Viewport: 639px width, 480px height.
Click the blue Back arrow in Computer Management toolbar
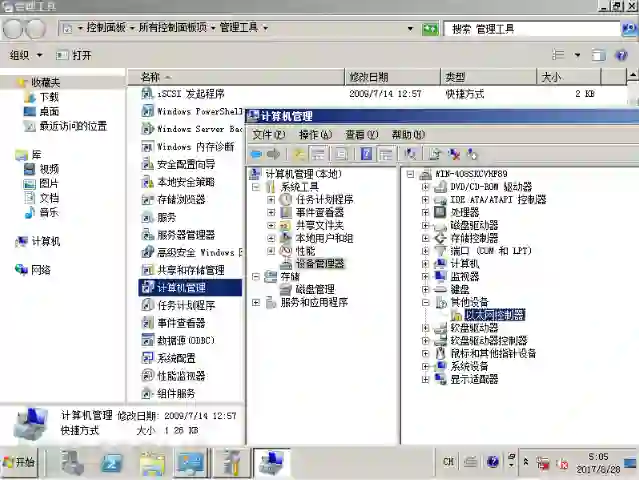(x=256, y=154)
